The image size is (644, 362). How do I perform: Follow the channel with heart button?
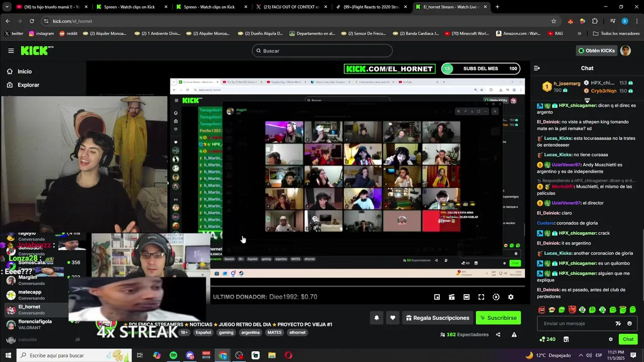pyautogui.click(x=392, y=318)
